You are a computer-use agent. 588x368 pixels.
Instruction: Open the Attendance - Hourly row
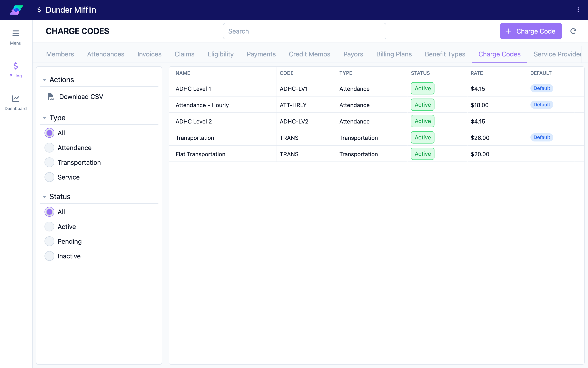376,105
